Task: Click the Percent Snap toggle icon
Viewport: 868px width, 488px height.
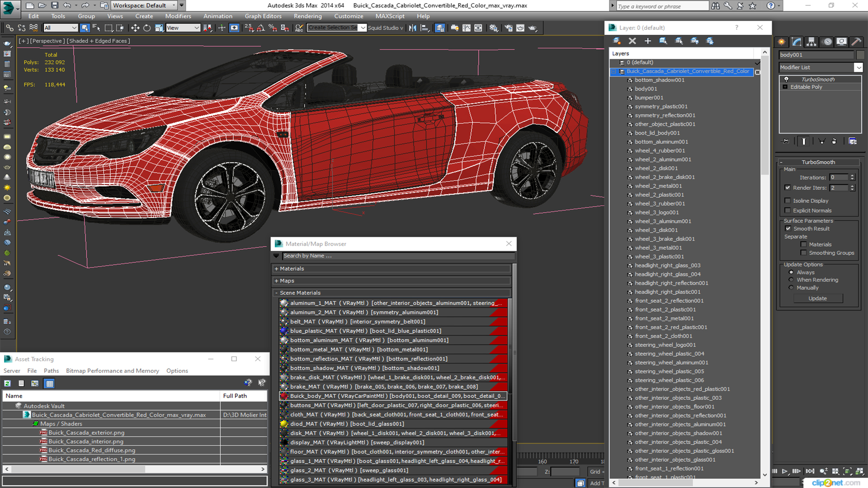Action: click(x=273, y=28)
